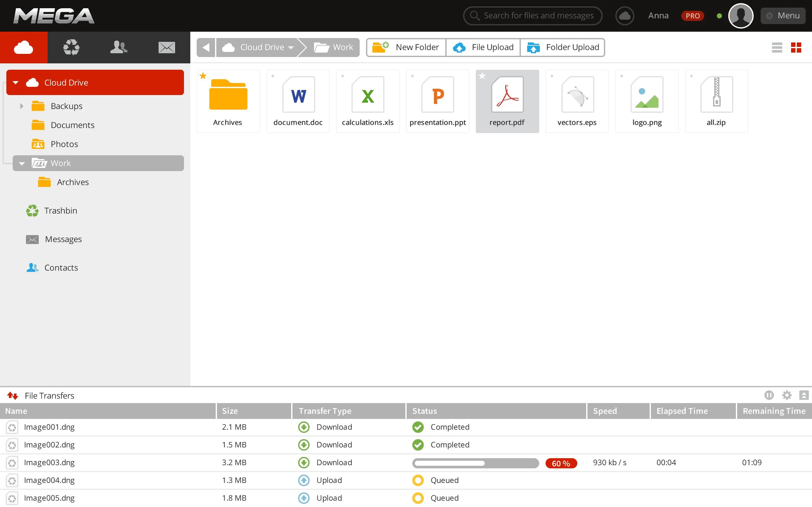This screenshot has height=507, width=812.
Task: Toggle pause on File Transfers panel
Action: pyautogui.click(x=769, y=395)
